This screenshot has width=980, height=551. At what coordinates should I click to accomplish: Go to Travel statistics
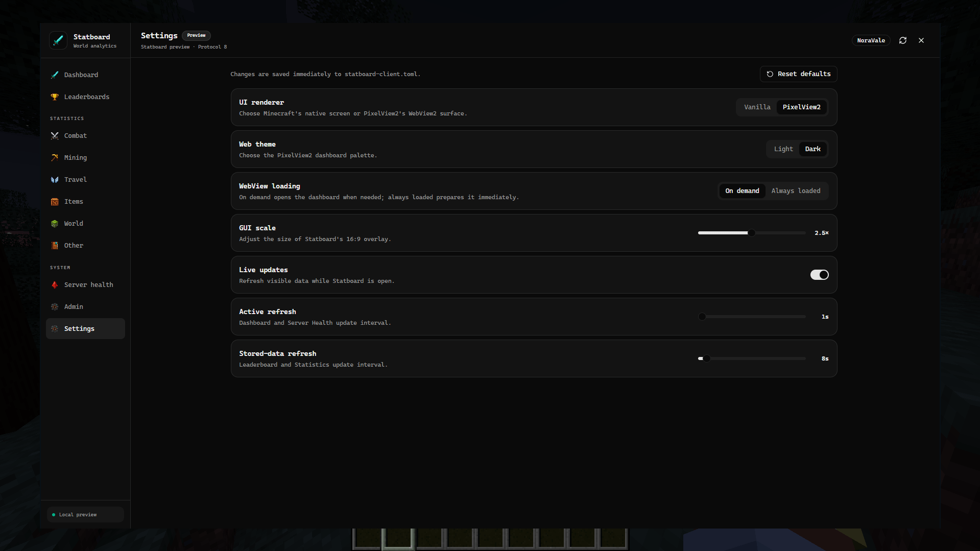(x=85, y=180)
